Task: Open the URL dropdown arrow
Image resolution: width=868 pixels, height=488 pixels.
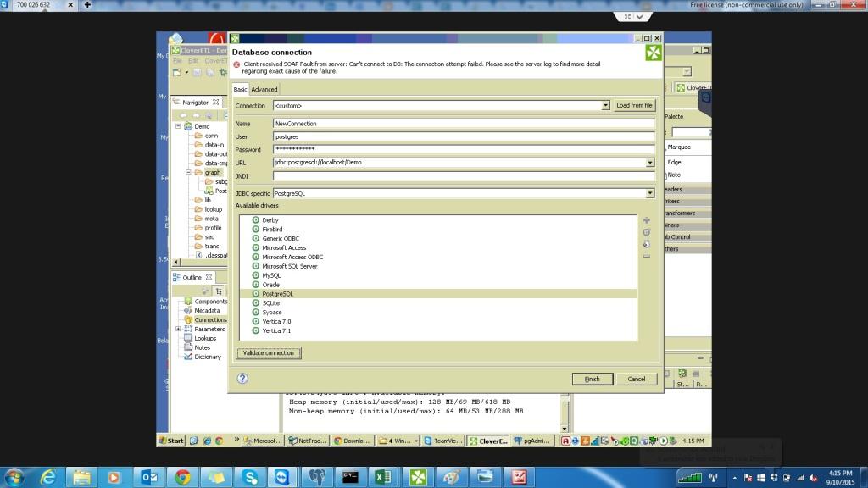Action: pyautogui.click(x=650, y=163)
